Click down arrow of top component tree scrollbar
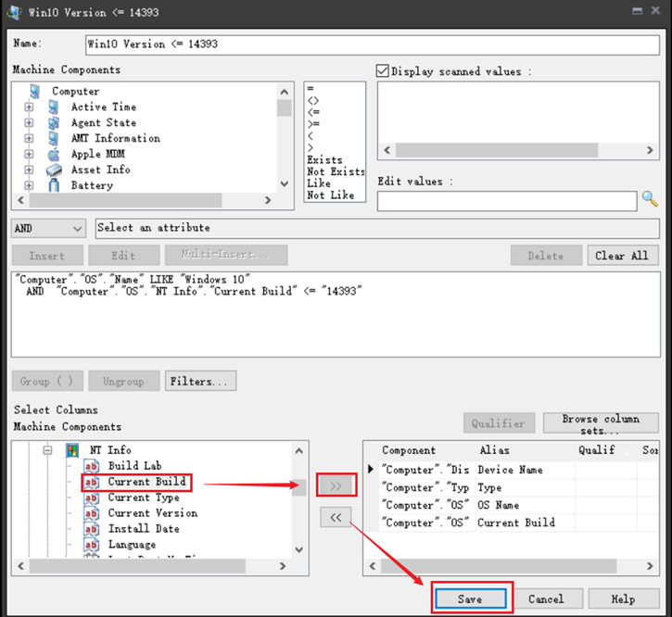Screen dimensions: 672x617 (x=285, y=184)
